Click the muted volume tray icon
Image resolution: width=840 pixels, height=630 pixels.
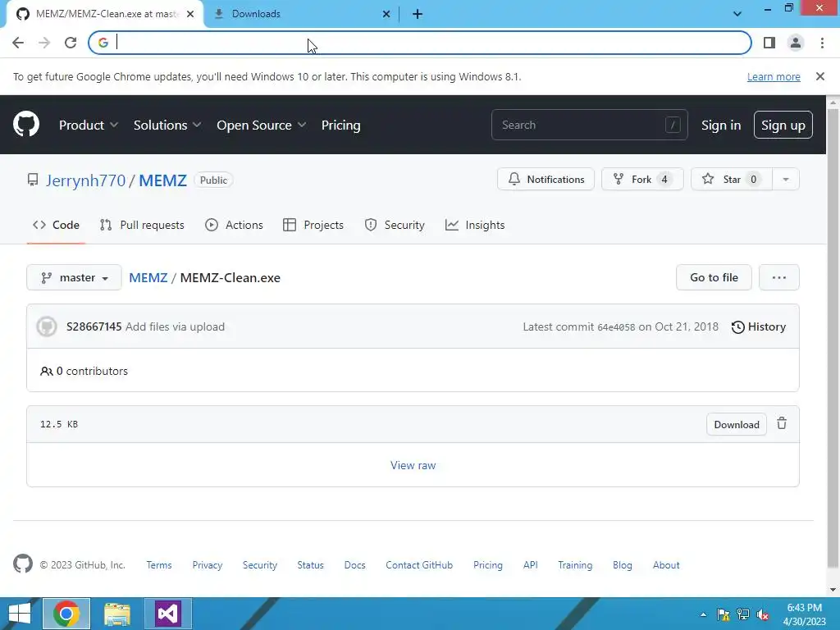(762, 614)
